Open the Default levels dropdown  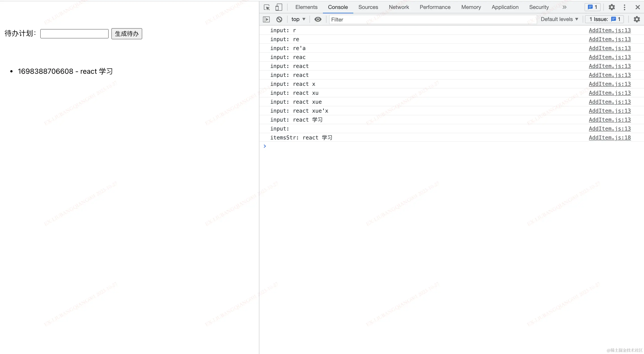pyautogui.click(x=559, y=19)
